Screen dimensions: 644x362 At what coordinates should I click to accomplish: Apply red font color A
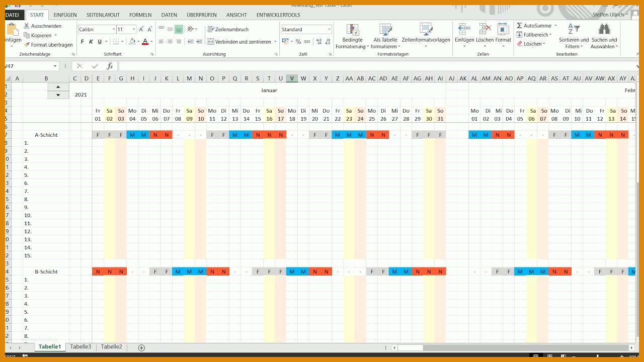(145, 42)
